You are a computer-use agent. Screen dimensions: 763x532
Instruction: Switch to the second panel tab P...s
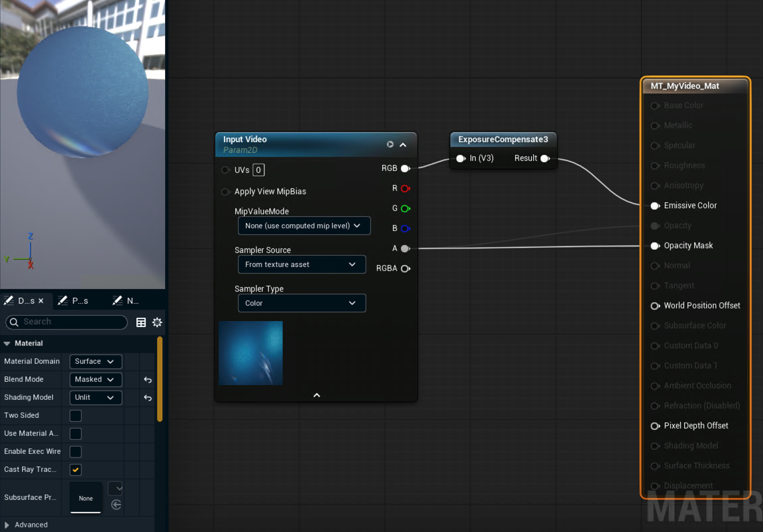(x=74, y=301)
